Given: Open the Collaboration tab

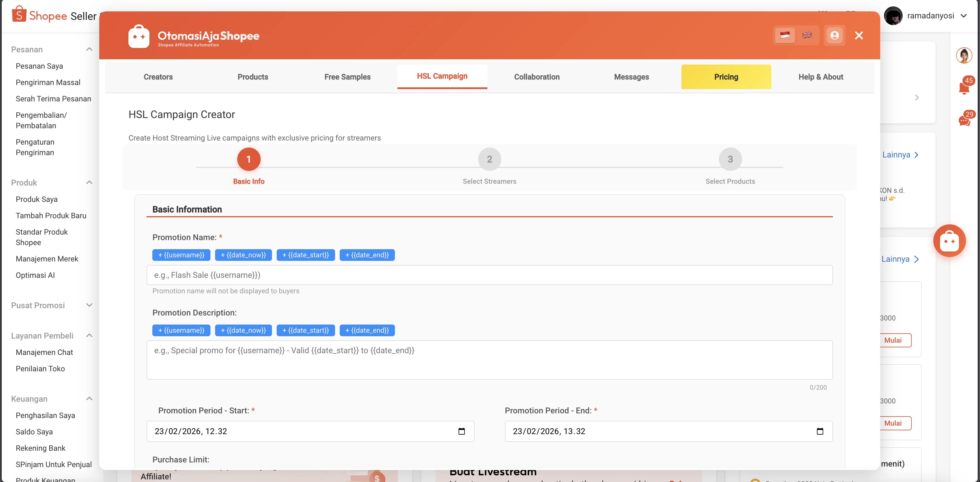Looking at the screenshot, I should tap(537, 77).
